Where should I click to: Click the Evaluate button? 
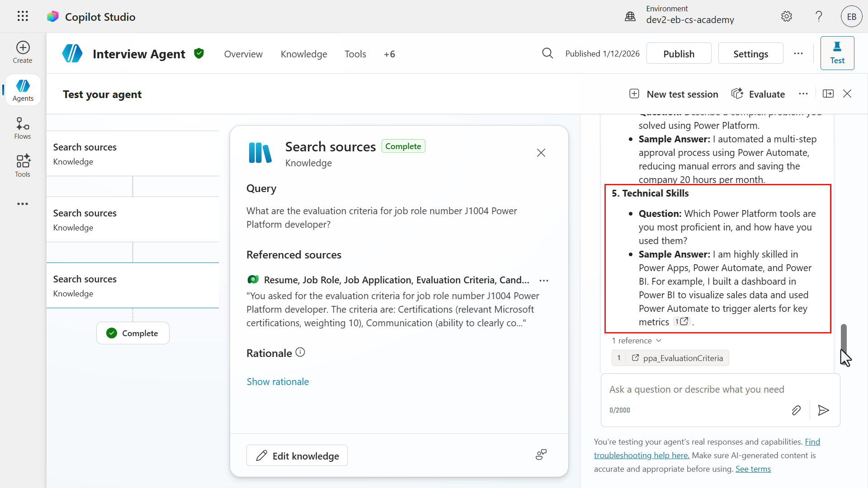point(758,94)
